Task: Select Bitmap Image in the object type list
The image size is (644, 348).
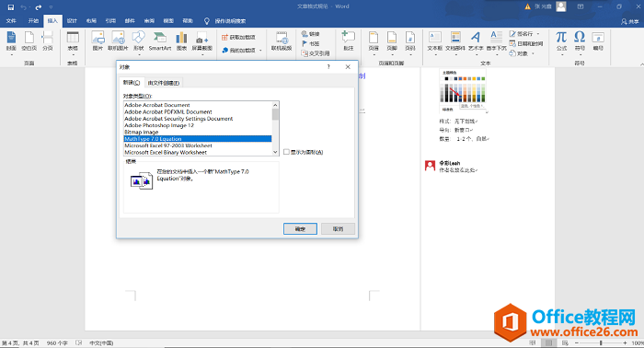Action: click(x=198, y=133)
